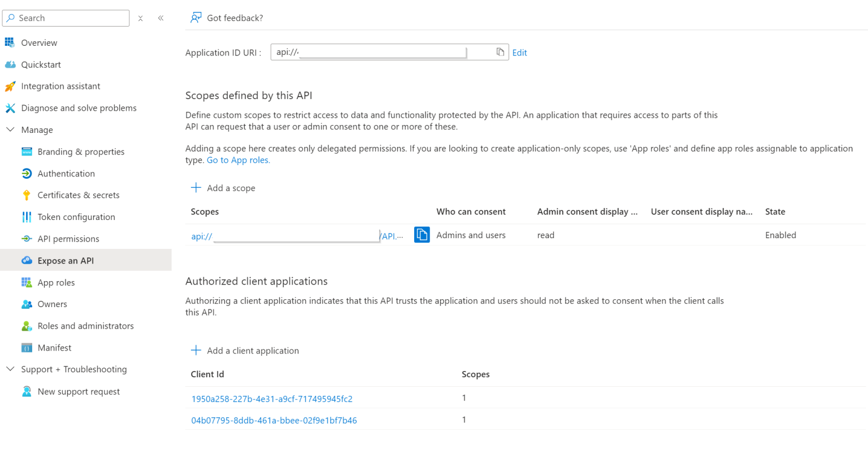Open client application 1950a258-227b-4e31-a9cf-717495945fc2
The image size is (868, 466).
point(272,398)
